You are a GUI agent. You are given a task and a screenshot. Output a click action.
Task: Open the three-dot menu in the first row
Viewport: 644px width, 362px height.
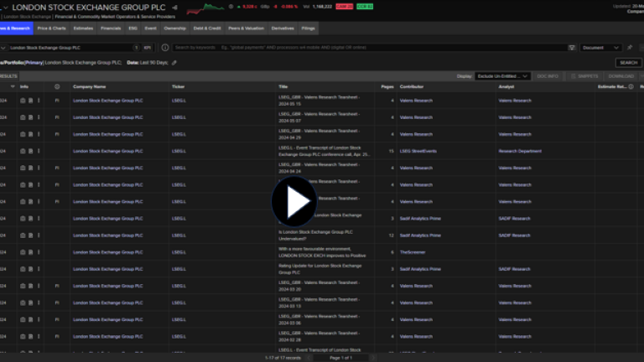[x=39, y=101]
